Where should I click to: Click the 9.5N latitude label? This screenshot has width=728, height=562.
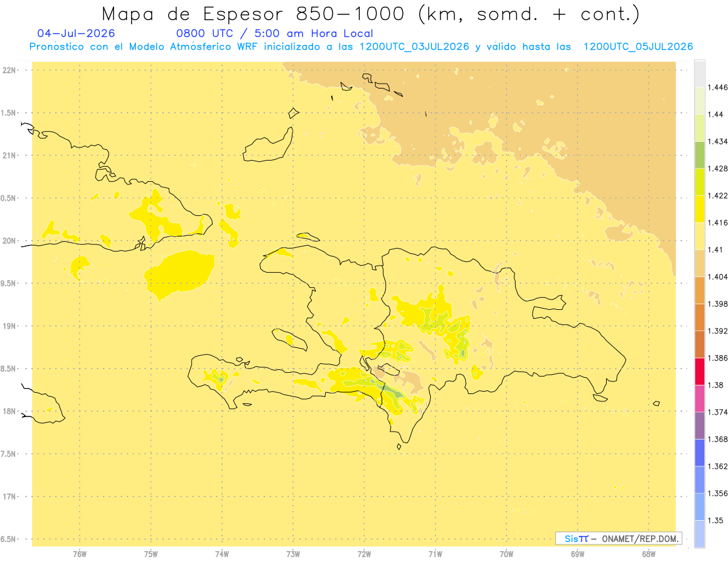click(x=8, y=284)
